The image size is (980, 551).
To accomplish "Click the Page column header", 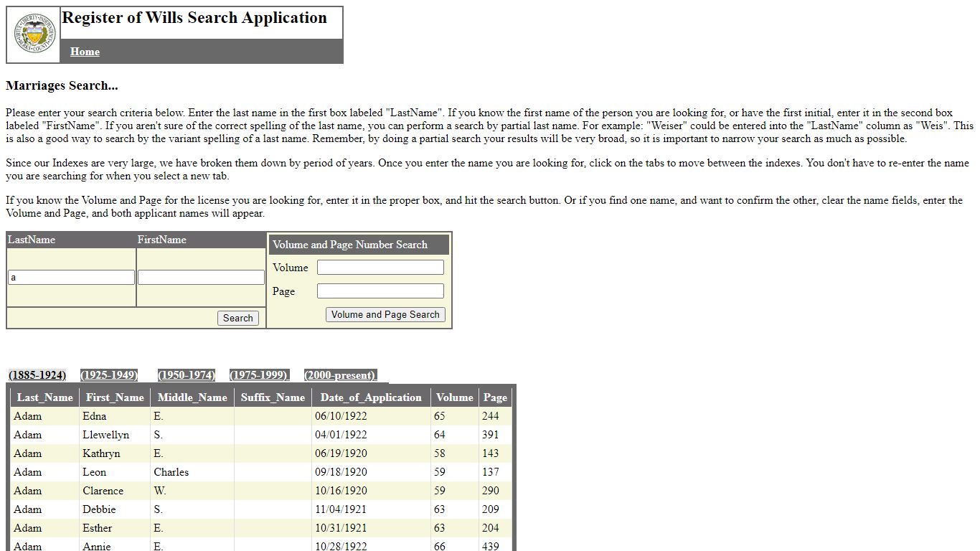I will (x=495, y=397).
